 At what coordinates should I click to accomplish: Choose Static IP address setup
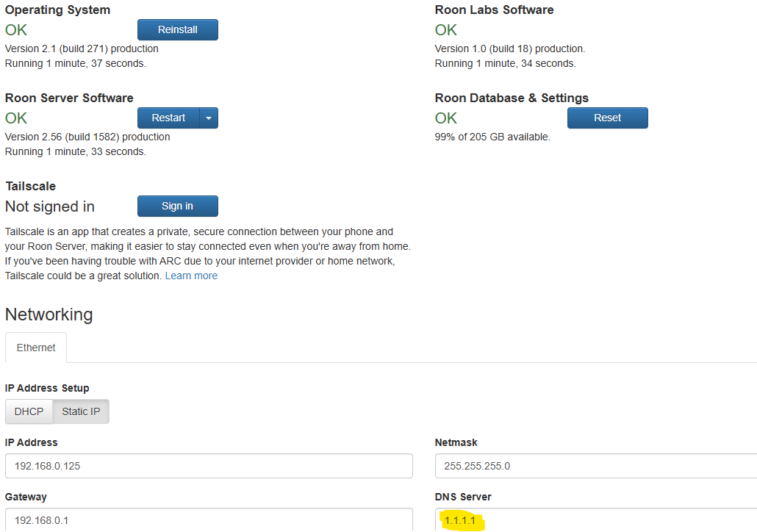click(x=81, y=411)
